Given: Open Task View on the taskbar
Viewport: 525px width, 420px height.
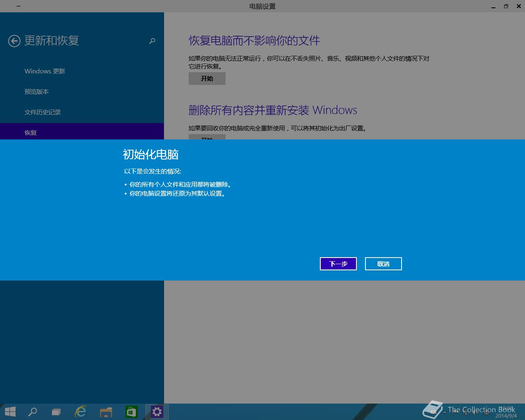Looking at the screenshot, I should point(56,411).
